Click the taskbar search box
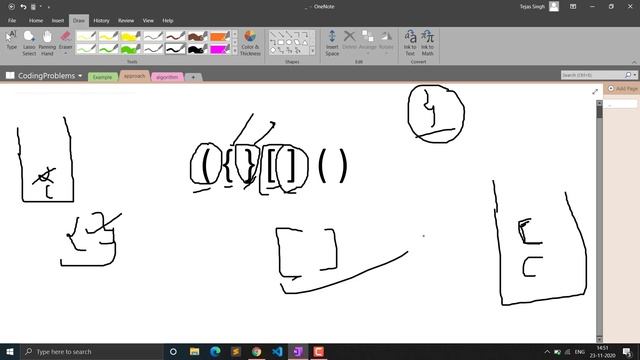 [91, 351]
